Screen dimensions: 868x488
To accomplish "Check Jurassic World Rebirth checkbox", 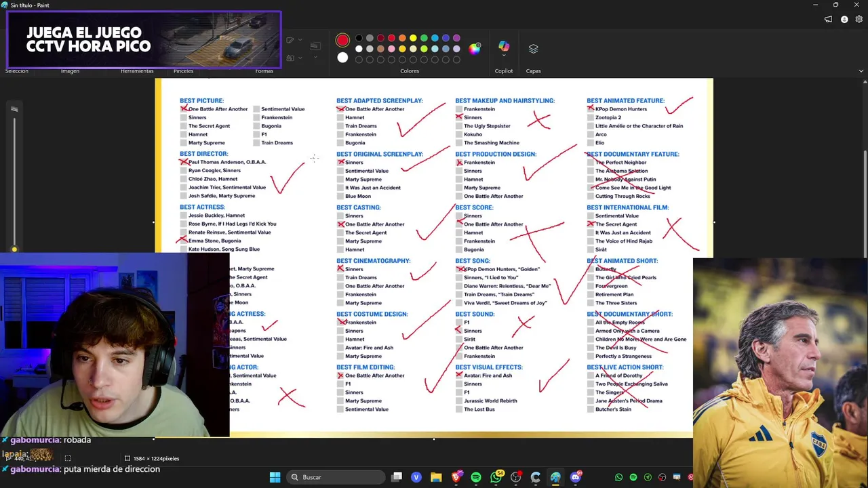I will point(459,401).
